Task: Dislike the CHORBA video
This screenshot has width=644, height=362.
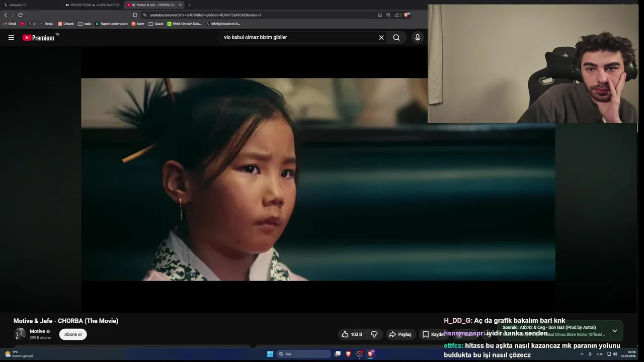Action: coord(374,334)
